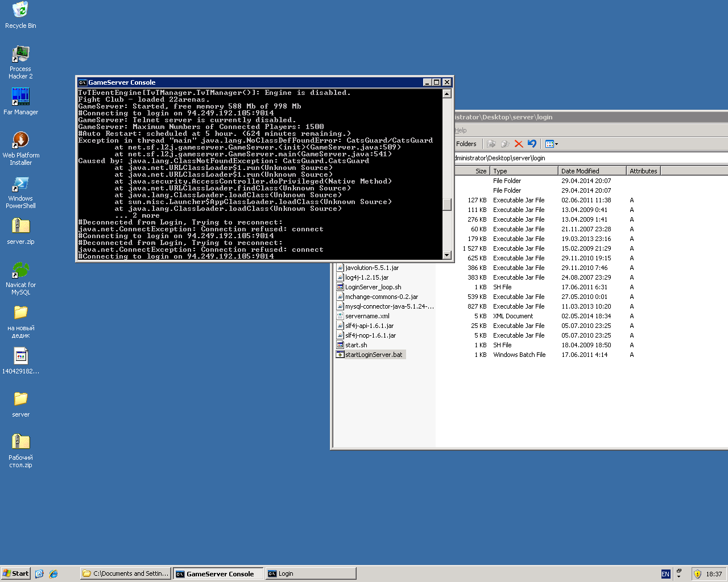Select the 140429182… file on desktop
Image resolution: width=728 pixels, height=582 pixels.
20,361
